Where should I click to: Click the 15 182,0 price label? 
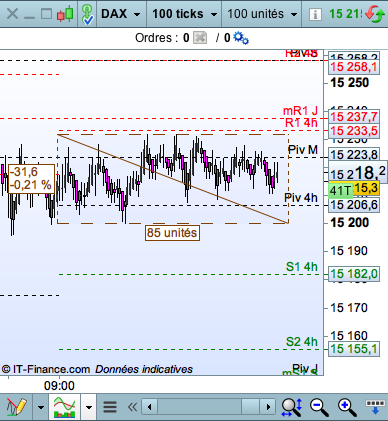(x=354, y=274)
